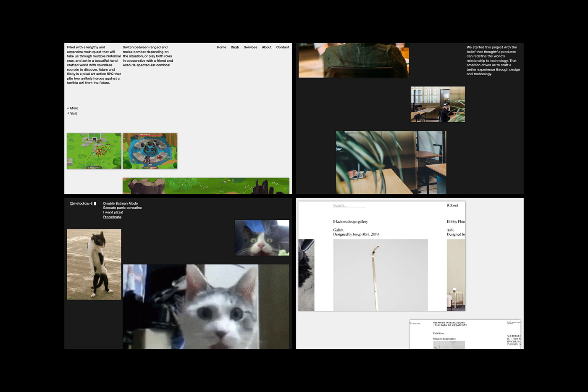Click the Search... input field
The width and height of the screenshot is (588, 392).
click(x=349, y=205)
